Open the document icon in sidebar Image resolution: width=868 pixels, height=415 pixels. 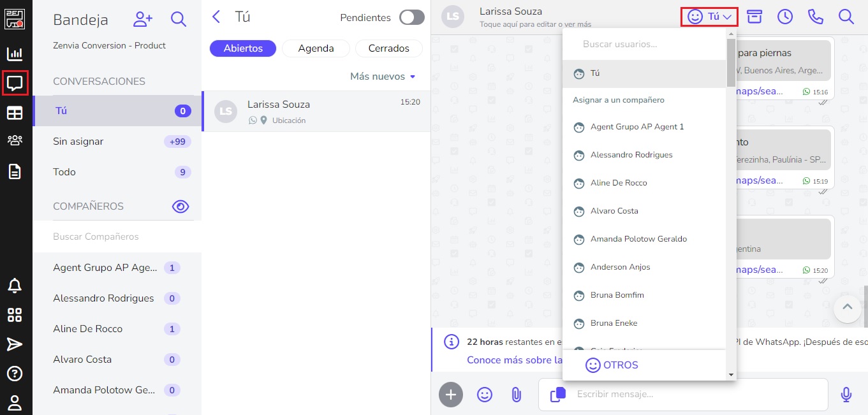pyautogui.click(x=15, y=171)
